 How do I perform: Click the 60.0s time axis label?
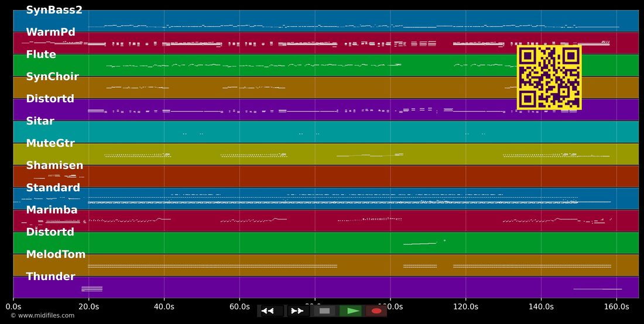(239, 307)
